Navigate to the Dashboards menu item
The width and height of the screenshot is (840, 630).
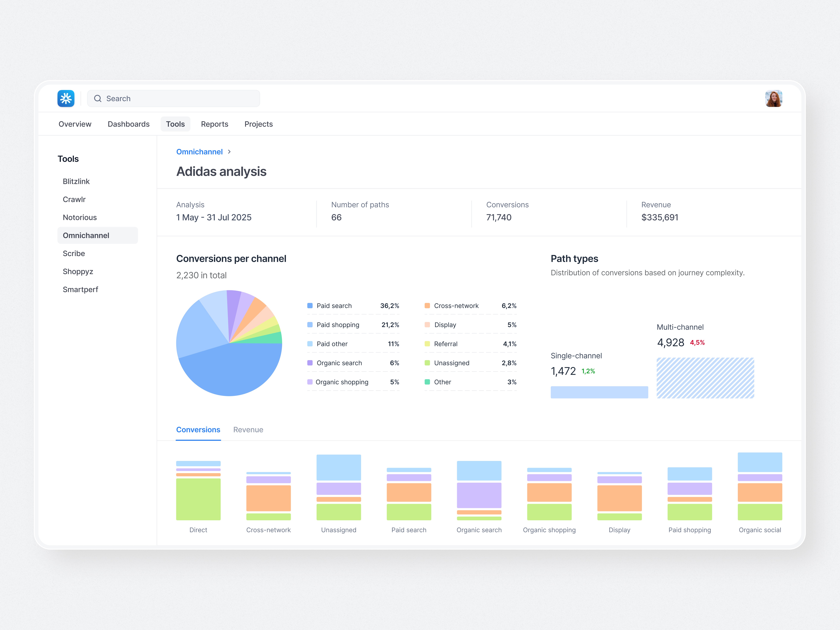point(128,124)
